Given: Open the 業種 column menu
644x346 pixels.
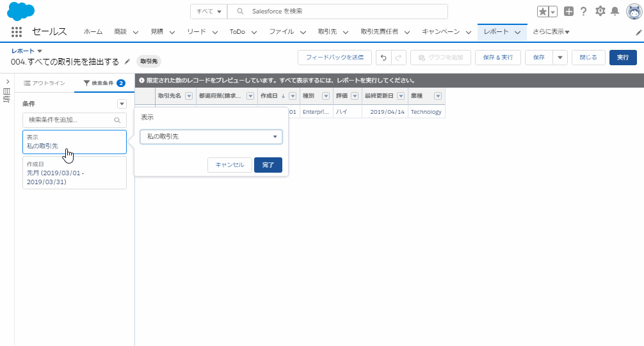Looking at the screenshot, I should click(438, 96).
